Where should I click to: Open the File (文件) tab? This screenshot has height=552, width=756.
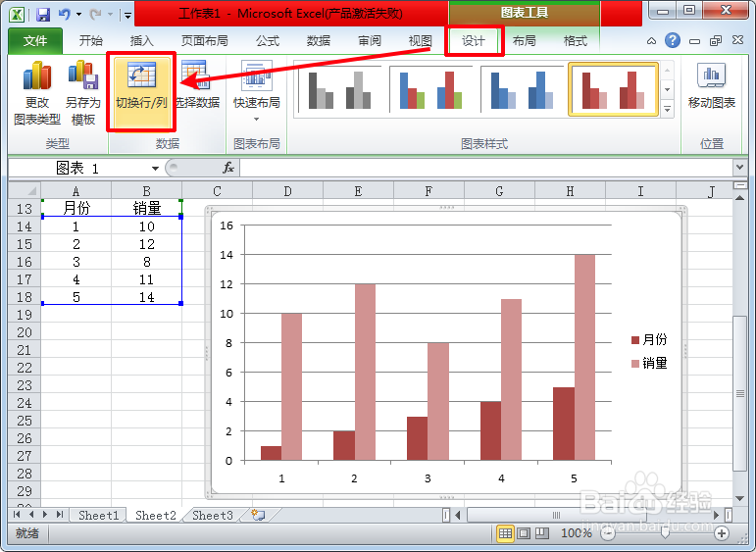(x=35, y=41)
